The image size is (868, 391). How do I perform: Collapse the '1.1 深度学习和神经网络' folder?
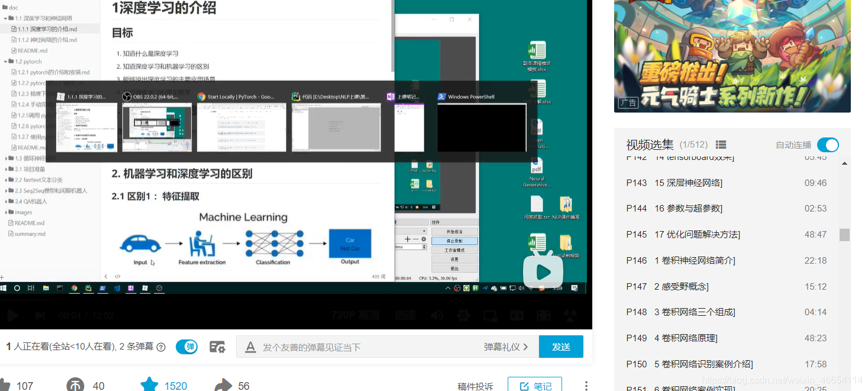pos(6,18)
